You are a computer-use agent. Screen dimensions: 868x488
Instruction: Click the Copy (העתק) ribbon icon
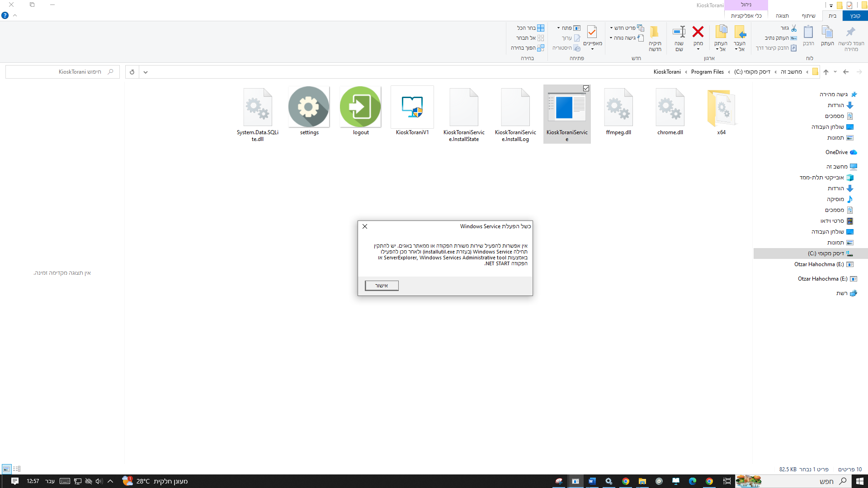tap(827, 32)
